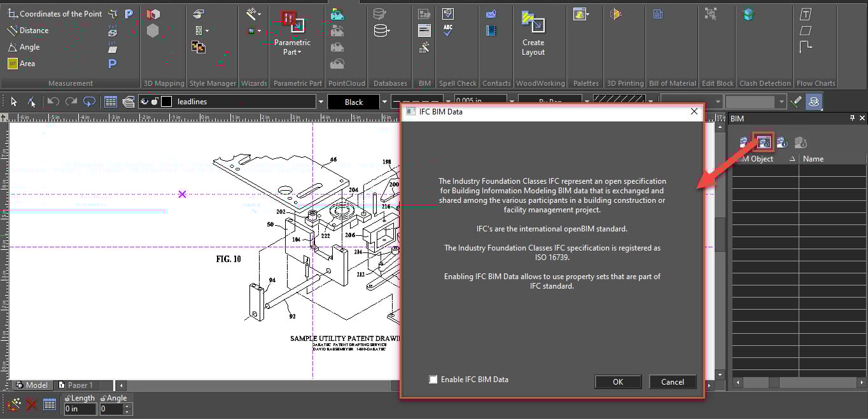868x419 pixels.
Task: Select the Distance measurement tool
Action: pyautogui.click(x=32, y=30)
